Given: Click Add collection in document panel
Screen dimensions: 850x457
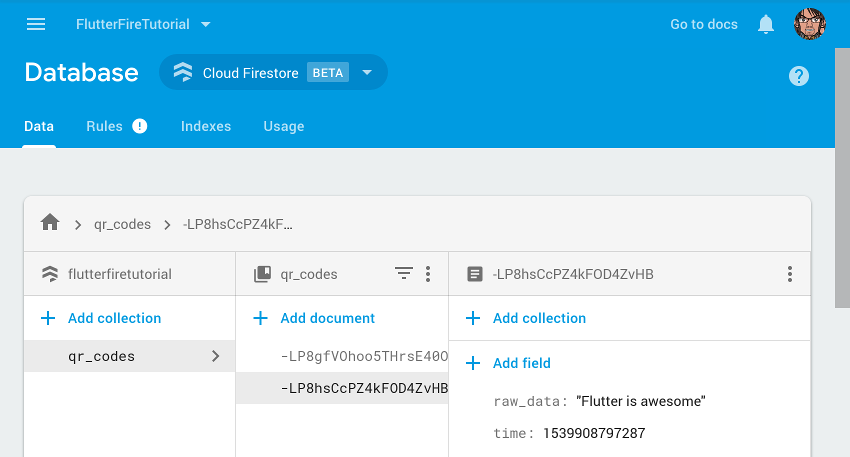Looking at the screenshot, I should tap(539, 318).
